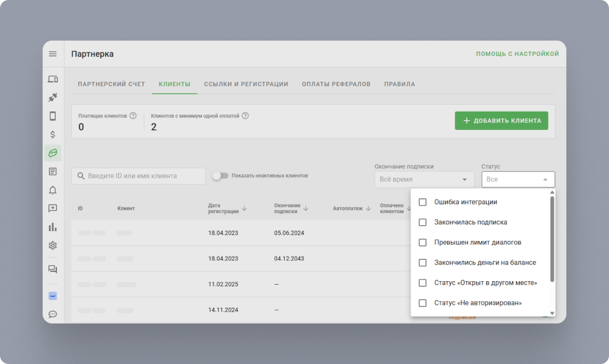Sort by «Дата регистрации» column arrow

point(244,208)
